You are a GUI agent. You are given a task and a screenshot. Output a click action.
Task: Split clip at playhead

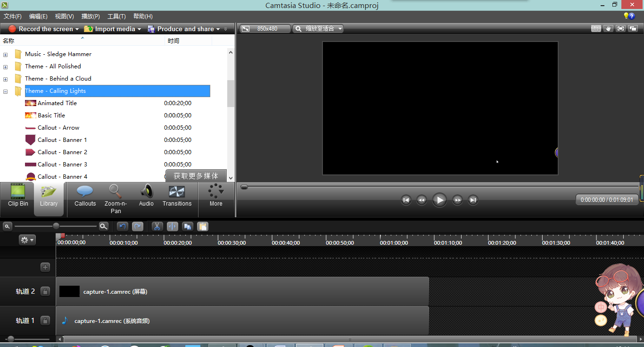pos(172,226)
